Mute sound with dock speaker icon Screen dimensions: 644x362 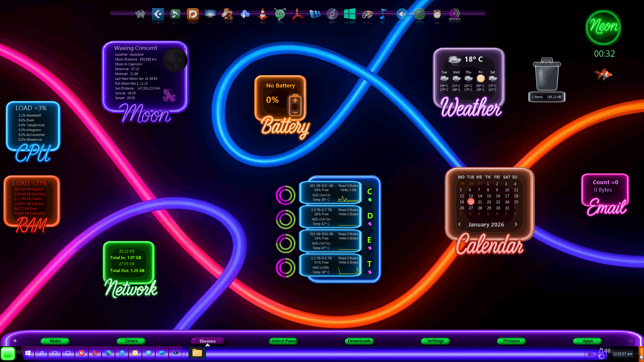coord(402,14)
